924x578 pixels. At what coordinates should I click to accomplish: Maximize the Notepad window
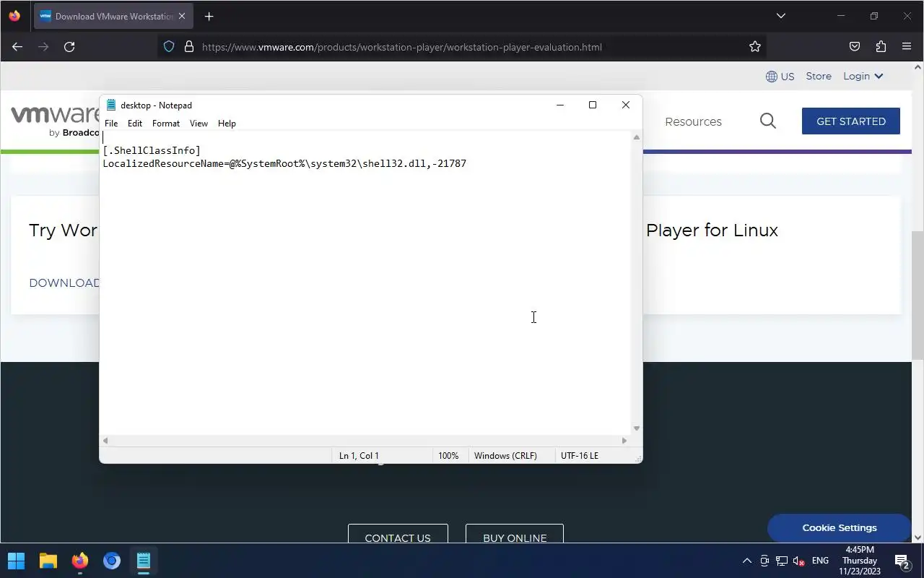(x=593, y=105)
